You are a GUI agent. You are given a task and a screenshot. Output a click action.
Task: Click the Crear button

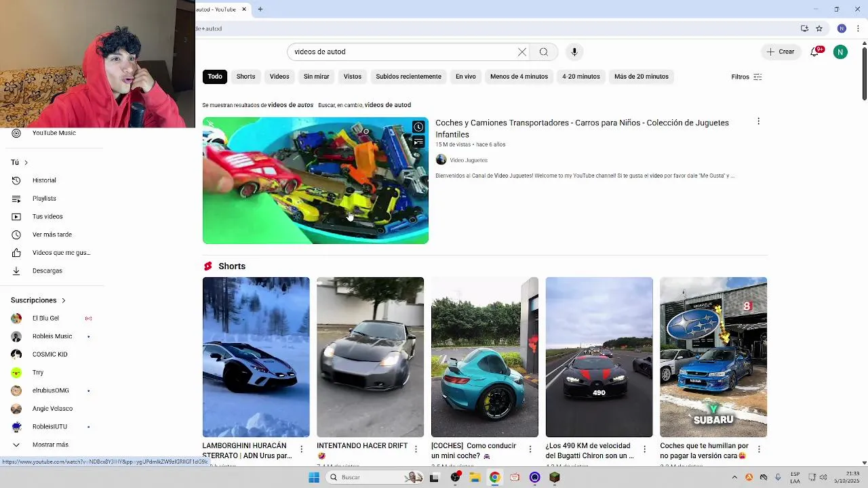tap(781, 52)
